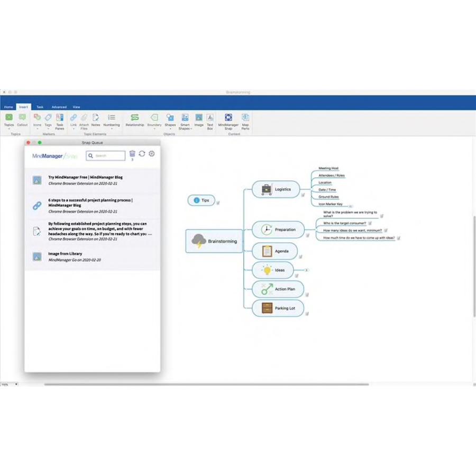The height and width of the screenshot is (476, 476).
Task: Add Notes to the selected topic
Action: click(x=96, y=117)
